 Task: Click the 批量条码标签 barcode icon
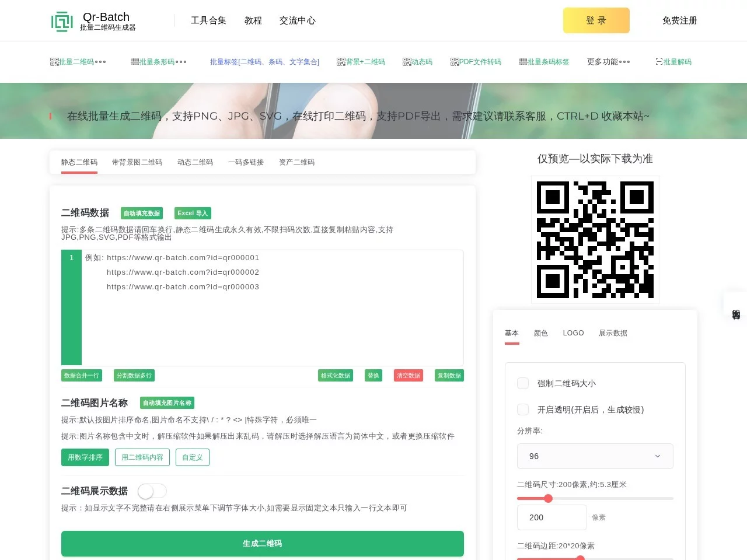point(523,62)
